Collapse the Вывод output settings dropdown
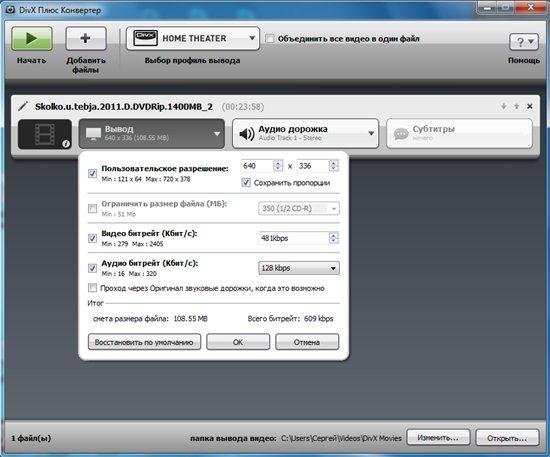550x457 pixels. (152, 134)
